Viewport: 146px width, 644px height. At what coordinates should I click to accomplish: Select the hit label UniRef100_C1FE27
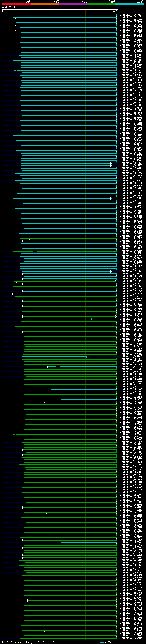coord(131,331)
